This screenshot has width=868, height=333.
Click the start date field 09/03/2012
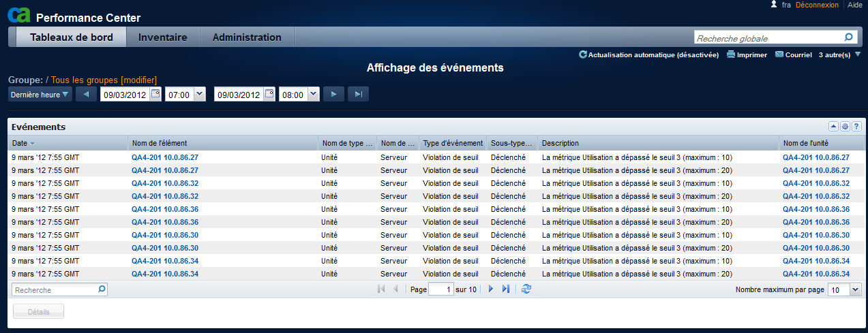coord(125,95)
